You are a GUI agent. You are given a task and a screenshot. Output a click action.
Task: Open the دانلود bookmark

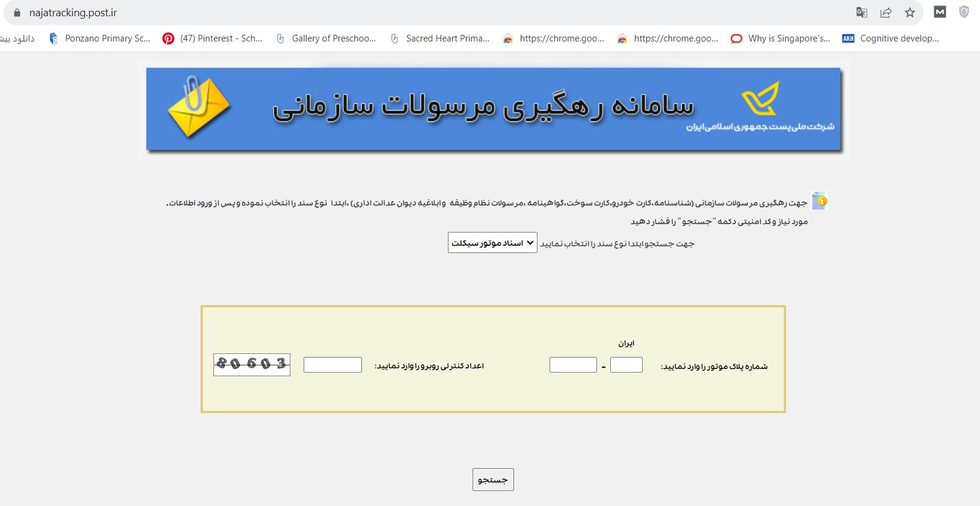pyautogui.click(x=17, y=38)
